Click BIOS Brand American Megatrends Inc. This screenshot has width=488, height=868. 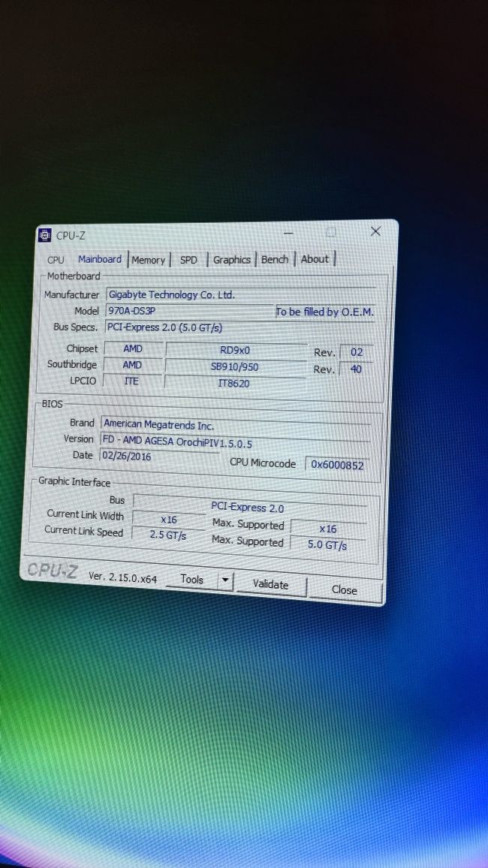click(236, 424)
